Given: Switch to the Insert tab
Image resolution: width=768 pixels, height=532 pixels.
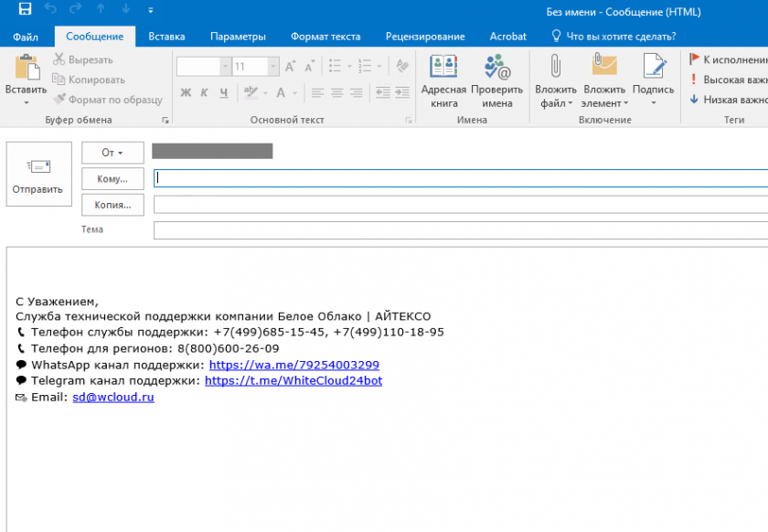Looking at the screenshot, I should click(x=166, y=37).
